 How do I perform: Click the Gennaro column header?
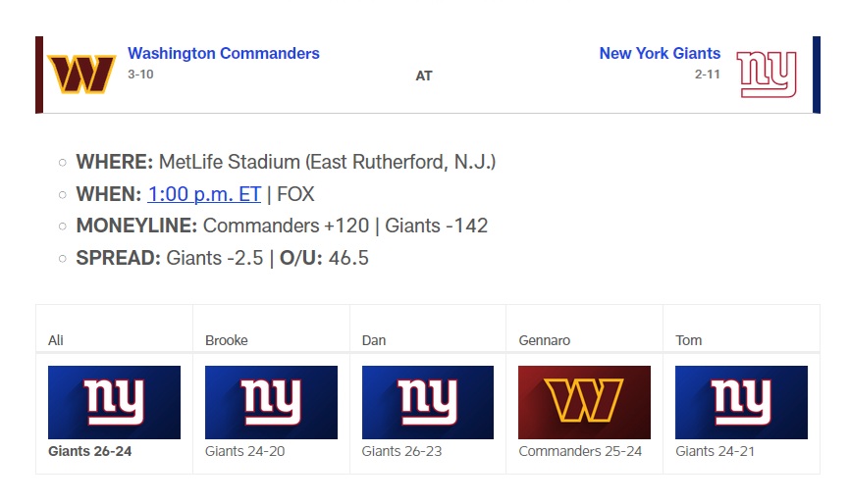544,340
